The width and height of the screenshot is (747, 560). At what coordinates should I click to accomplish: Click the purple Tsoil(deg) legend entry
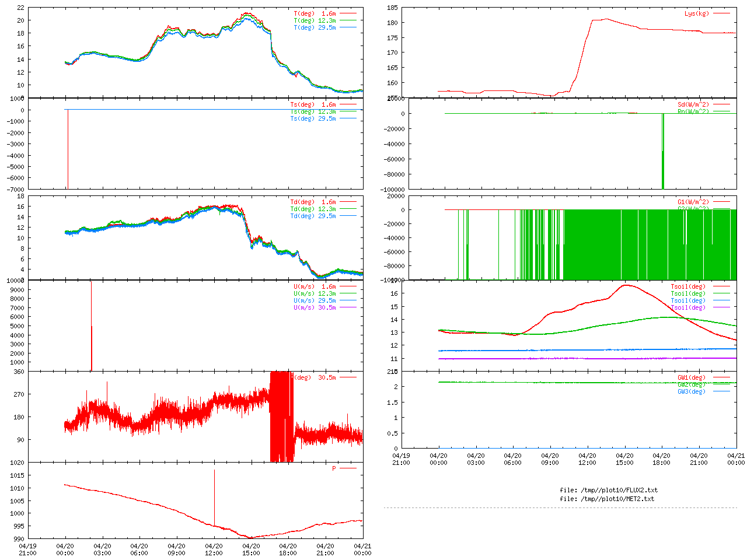click(700, 307)
